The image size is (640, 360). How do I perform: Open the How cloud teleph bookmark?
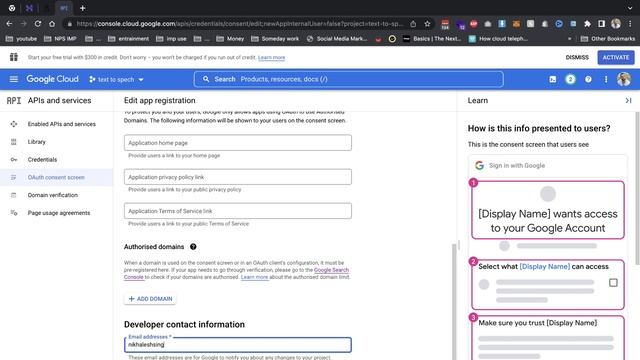click(x=498, y=39)
